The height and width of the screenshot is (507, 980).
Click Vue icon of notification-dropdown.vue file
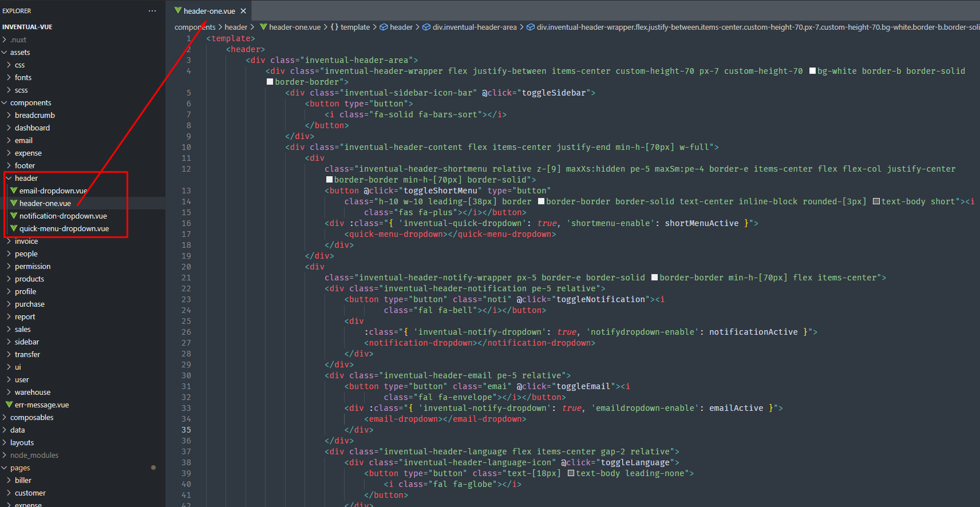click(14, 216)
